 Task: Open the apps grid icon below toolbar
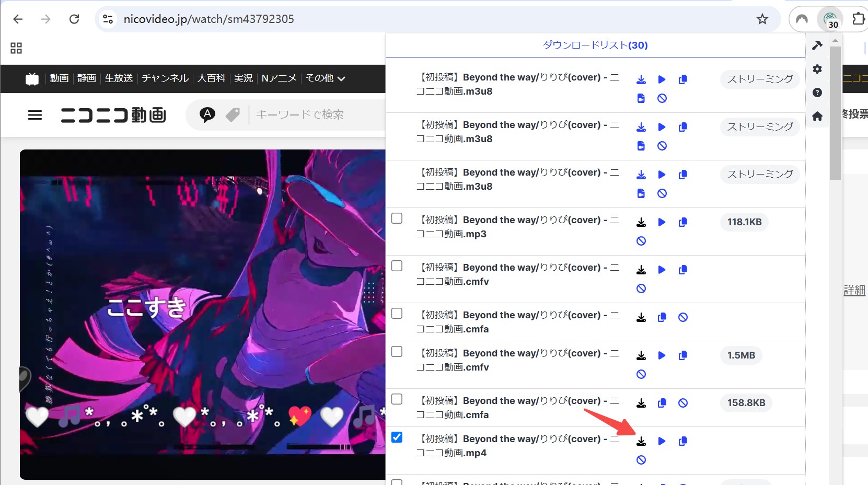point(16,48)
